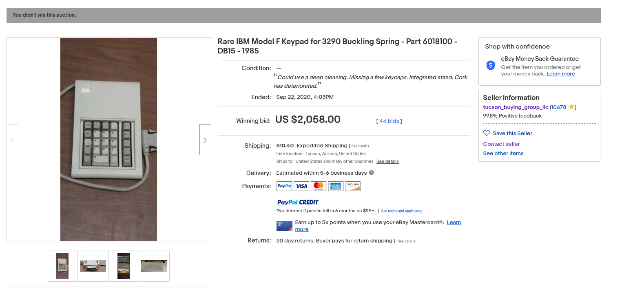Select the first keypad thumbnail
The image size is (644, 289).
point(62,266)
